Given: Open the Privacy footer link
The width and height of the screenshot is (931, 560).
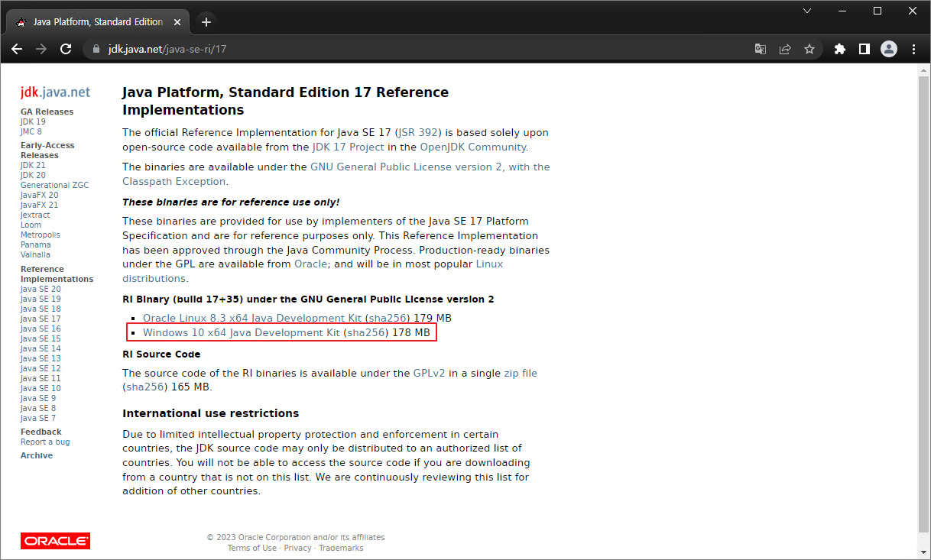Looking at the screenshot, I should pyautogui.click(x=298, y=548).
